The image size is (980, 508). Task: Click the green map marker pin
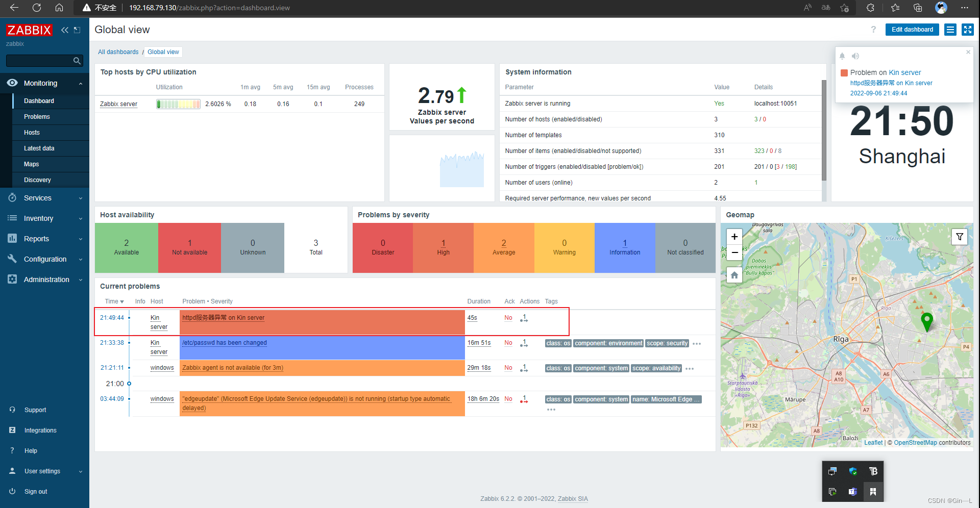click(x=927, y=322)
